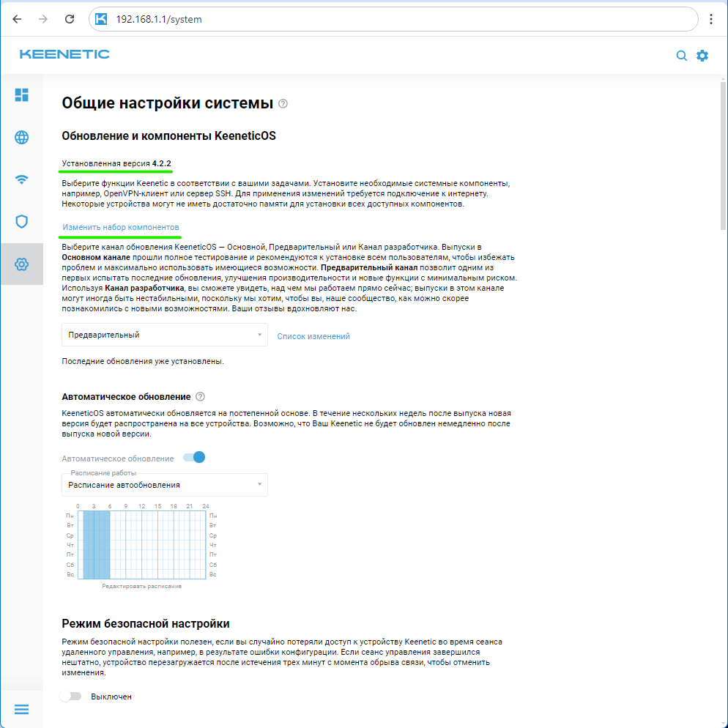Click the browser address bar
The height and width of the screenshot is (728, 728).
point(395,20)
